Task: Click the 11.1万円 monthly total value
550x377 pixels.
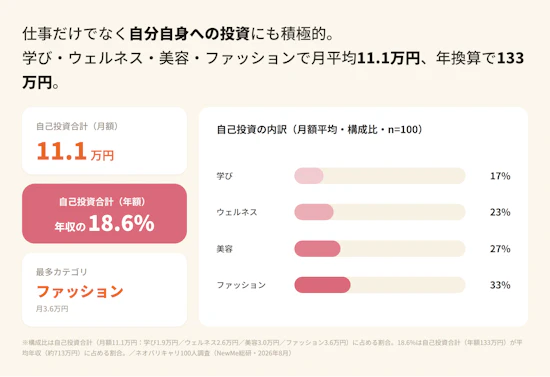Action: tap(75, 151)
